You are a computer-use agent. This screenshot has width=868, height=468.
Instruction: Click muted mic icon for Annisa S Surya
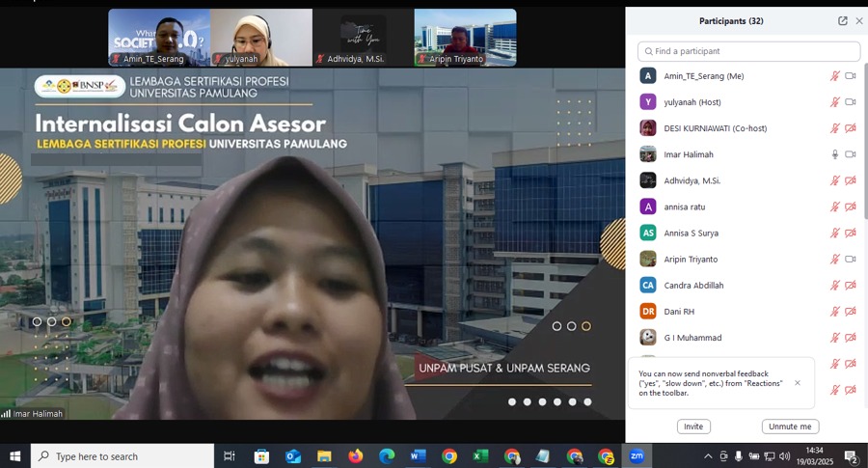click(x=835, y=234)
